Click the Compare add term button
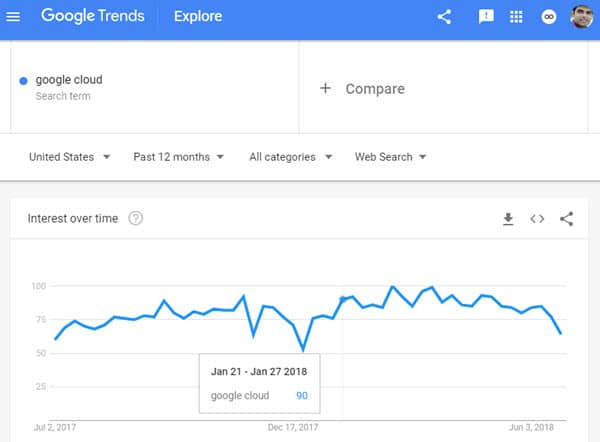Screen dimensions: 600x442 (362, 89)
